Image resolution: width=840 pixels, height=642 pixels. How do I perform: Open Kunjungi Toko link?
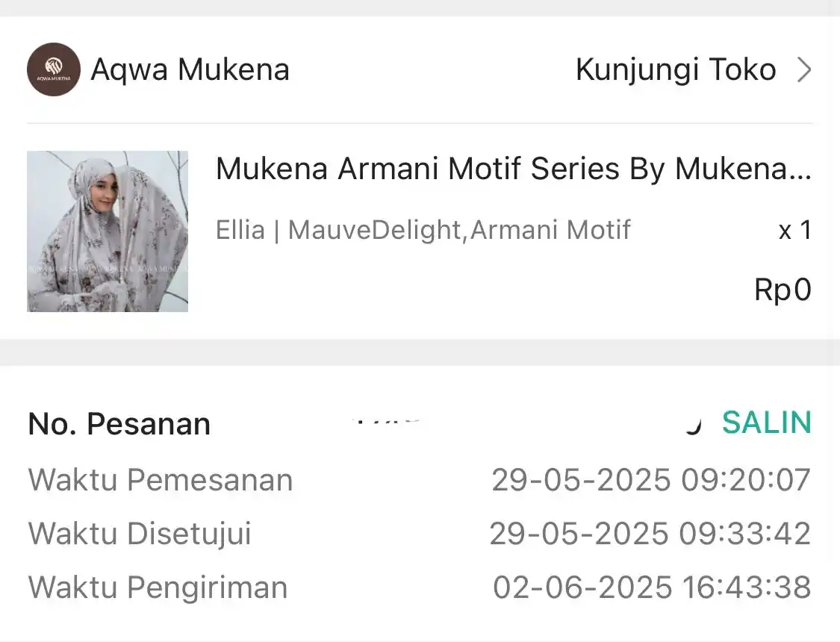pos(676,70)
